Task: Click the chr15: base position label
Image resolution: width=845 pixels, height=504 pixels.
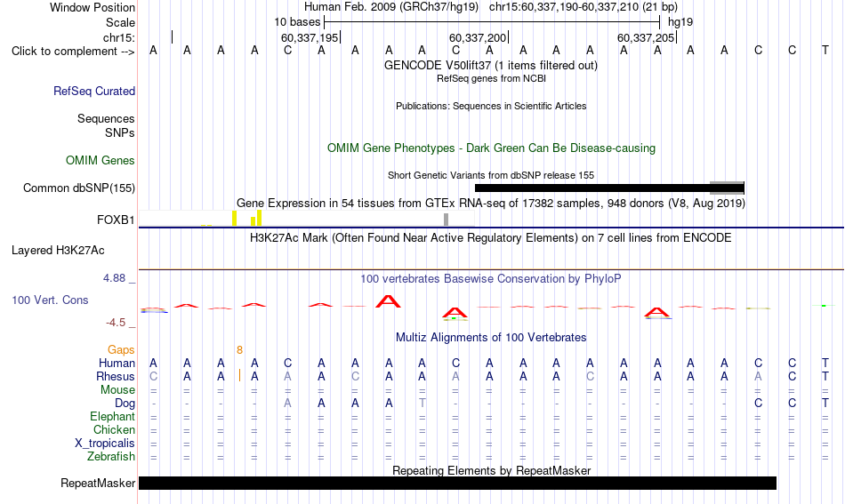Action: point(119,37)
